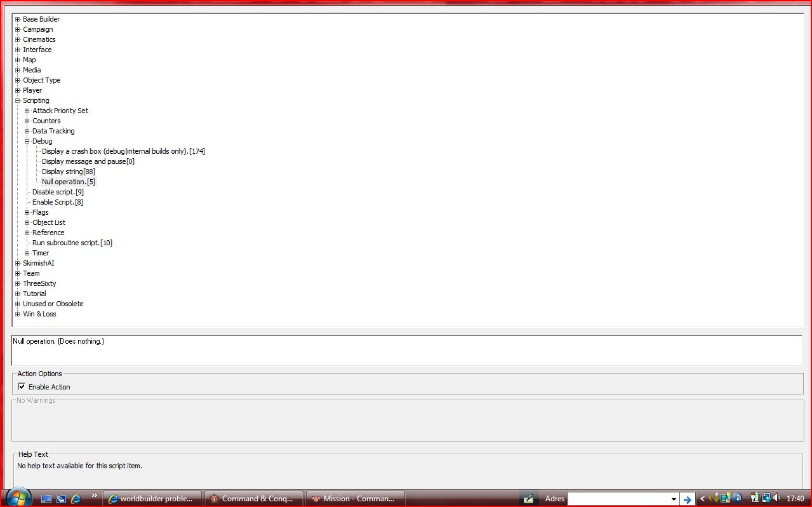Click the Show Desktop quick launch icon
This screenshot has width=812, height=507.
point(46,499)
